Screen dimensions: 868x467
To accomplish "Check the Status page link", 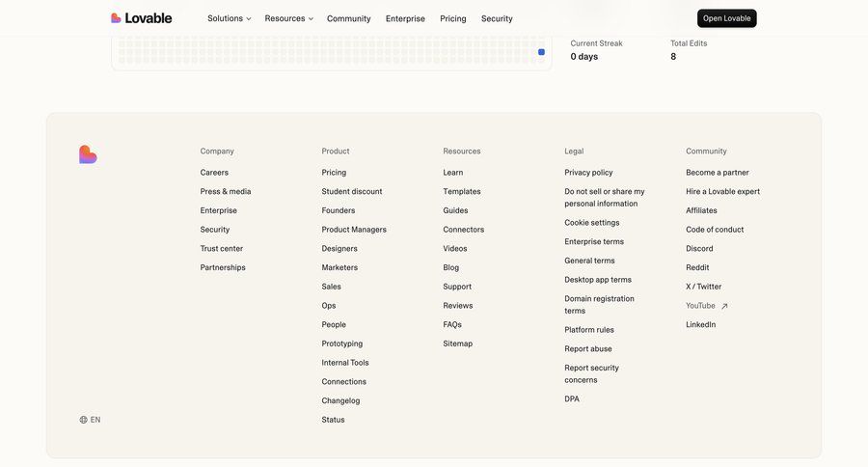I will pos(333,420).
